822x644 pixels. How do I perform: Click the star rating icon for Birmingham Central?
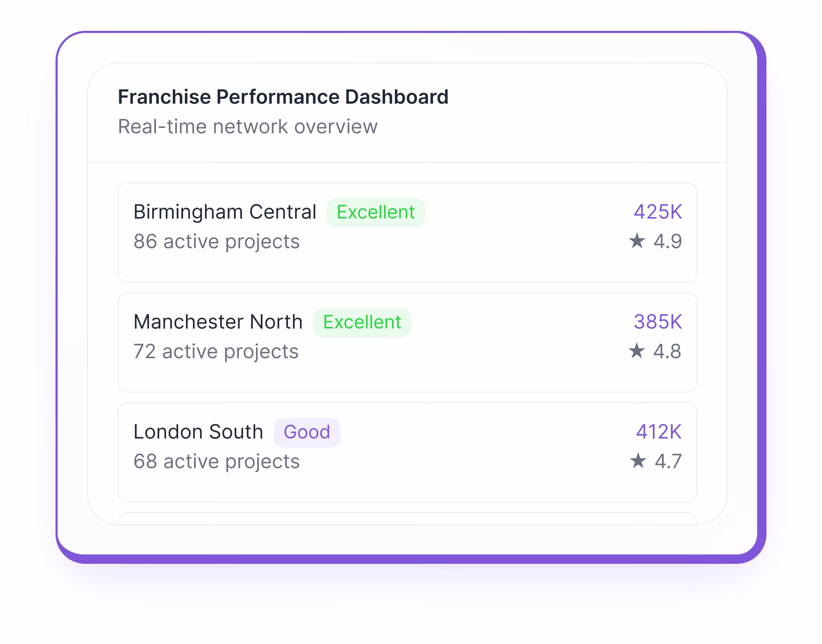[x=638, y=241]
